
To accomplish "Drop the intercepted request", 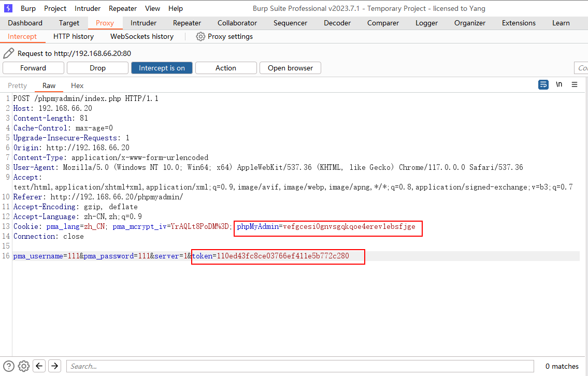I will tap(97, 68).
